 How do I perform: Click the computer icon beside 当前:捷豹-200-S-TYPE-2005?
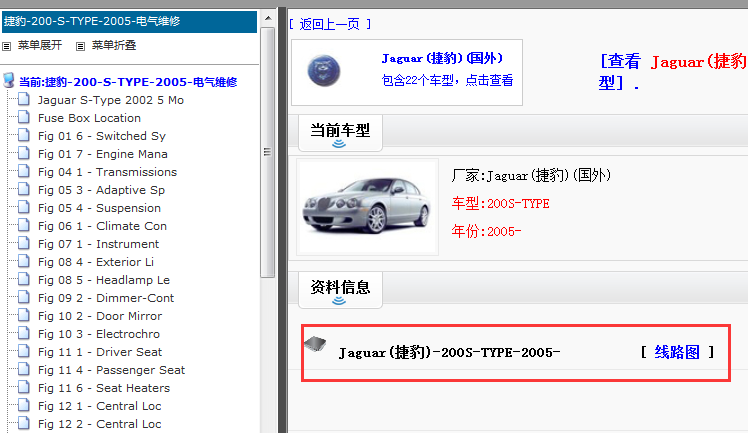point(9,80)
